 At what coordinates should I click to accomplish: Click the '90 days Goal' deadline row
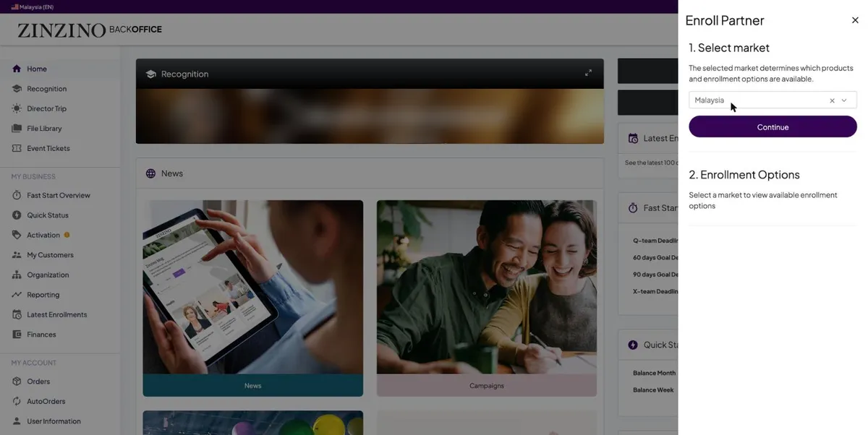coord(655,275)
